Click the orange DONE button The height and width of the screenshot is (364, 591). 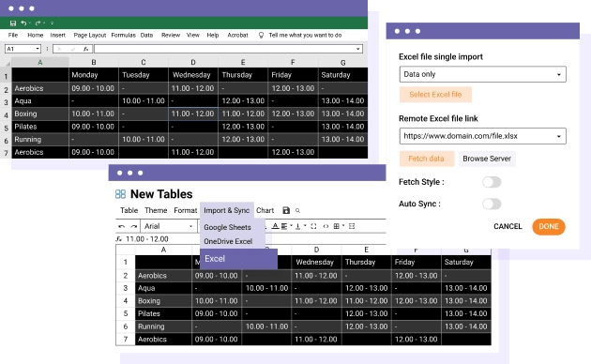click(x=549, y=226)
